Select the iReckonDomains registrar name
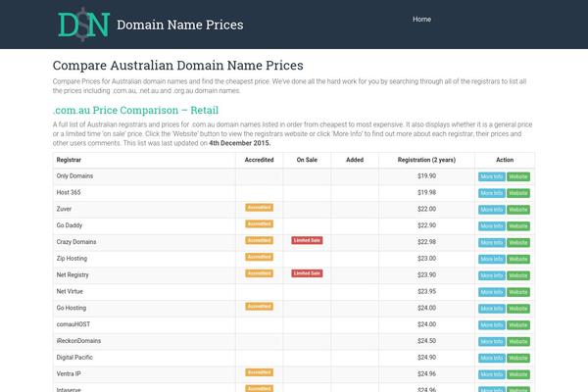The height and width of the screenshot is (392, 588). tap(78, 341)
